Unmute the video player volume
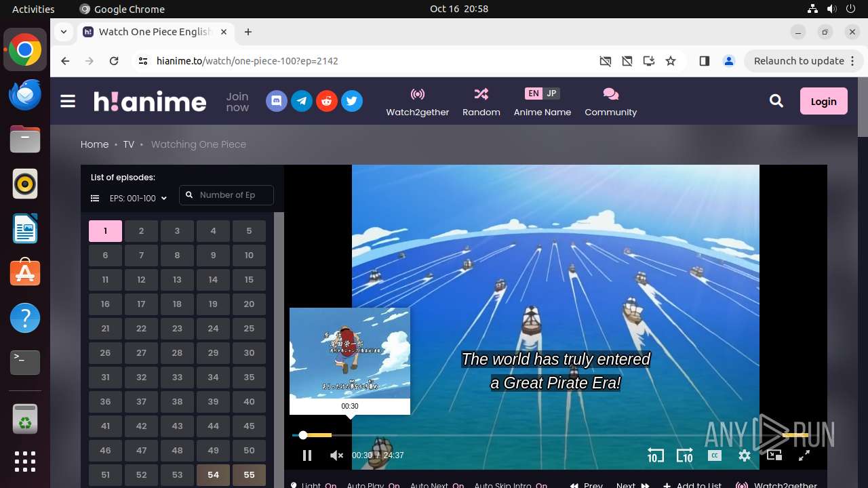868x488 pixels. click(x=336, y=455)
